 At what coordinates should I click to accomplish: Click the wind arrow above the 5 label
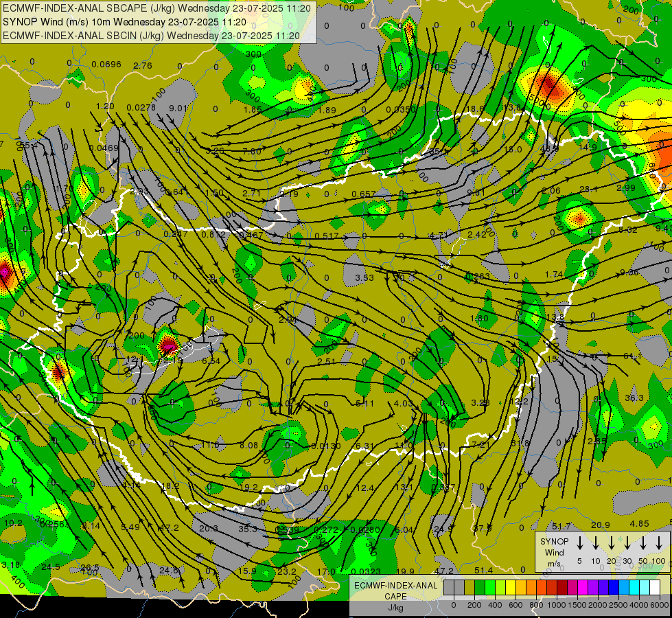coord(580,543)
